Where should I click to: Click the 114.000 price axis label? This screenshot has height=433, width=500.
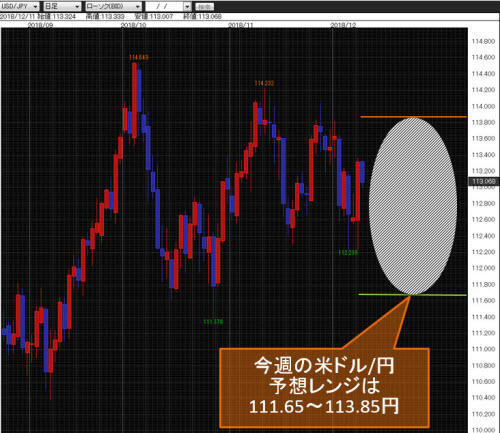coord(483,106)
